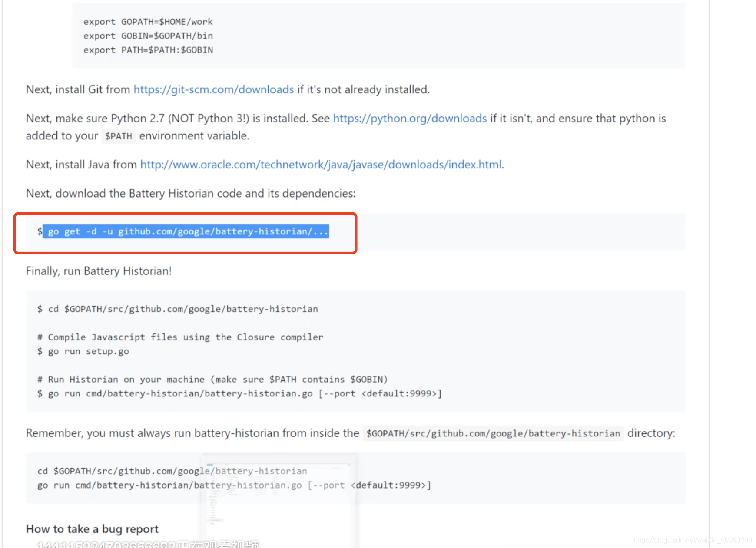This screenshot has height=548, width=756.
Task: Click the small page preview thumbnail overlay
Action: (x=279, y=501)
